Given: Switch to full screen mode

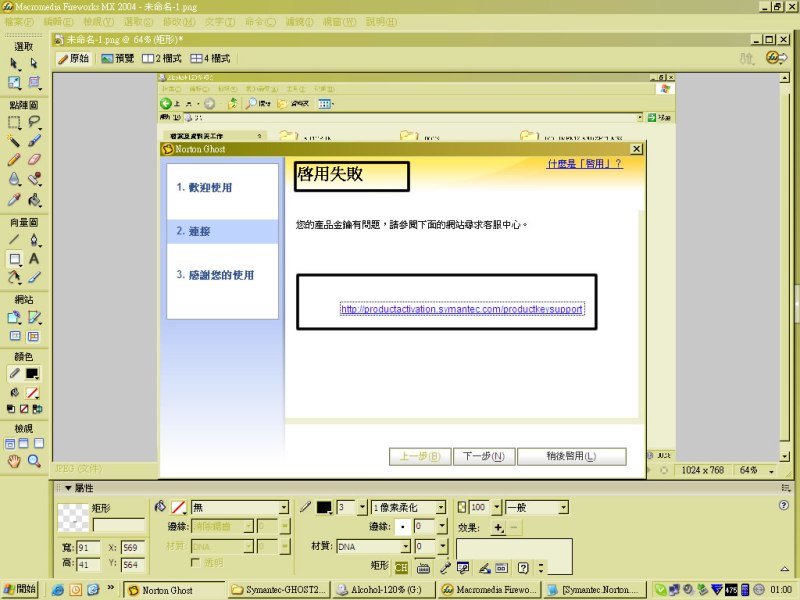Looking at the screenshot, I should click(39, 443).
